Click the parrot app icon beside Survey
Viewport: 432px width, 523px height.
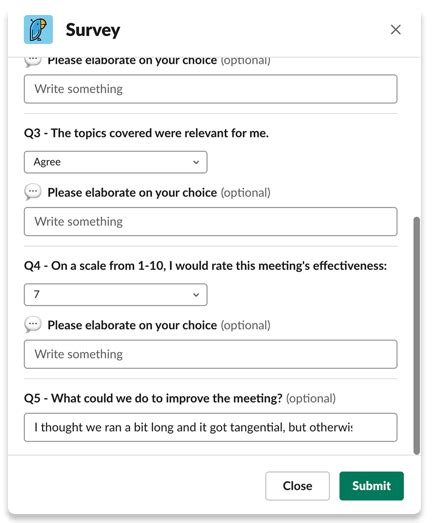tap(38, 29)
